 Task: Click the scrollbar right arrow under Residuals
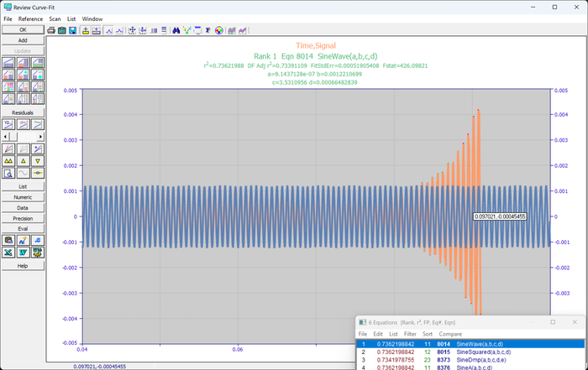coord(41,137)
